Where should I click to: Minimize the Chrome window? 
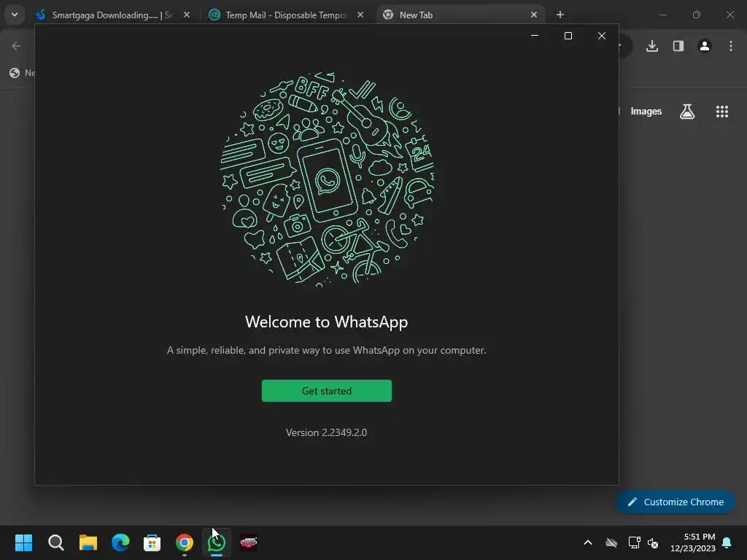click(662, 15)
